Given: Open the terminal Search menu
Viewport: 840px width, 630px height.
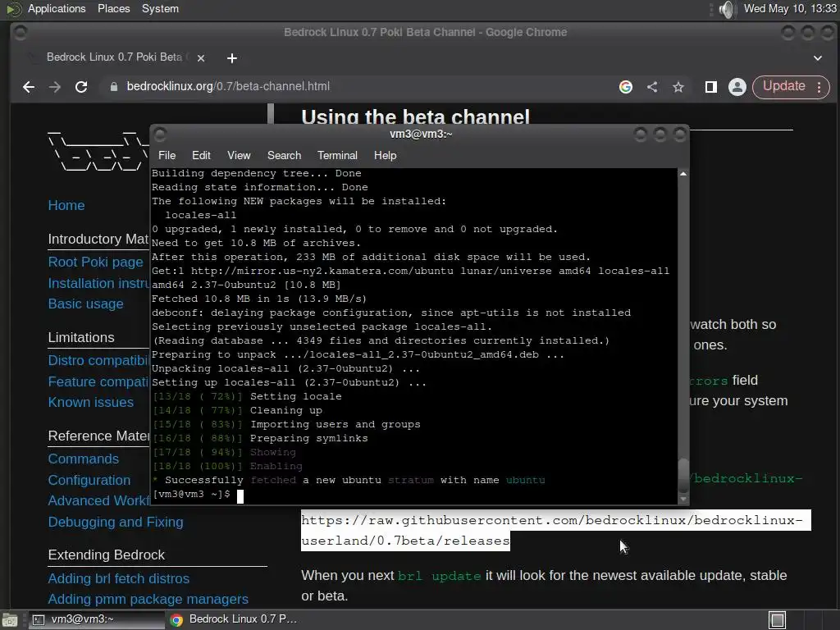Looking at the screenshot, I should tap(284, 155).
